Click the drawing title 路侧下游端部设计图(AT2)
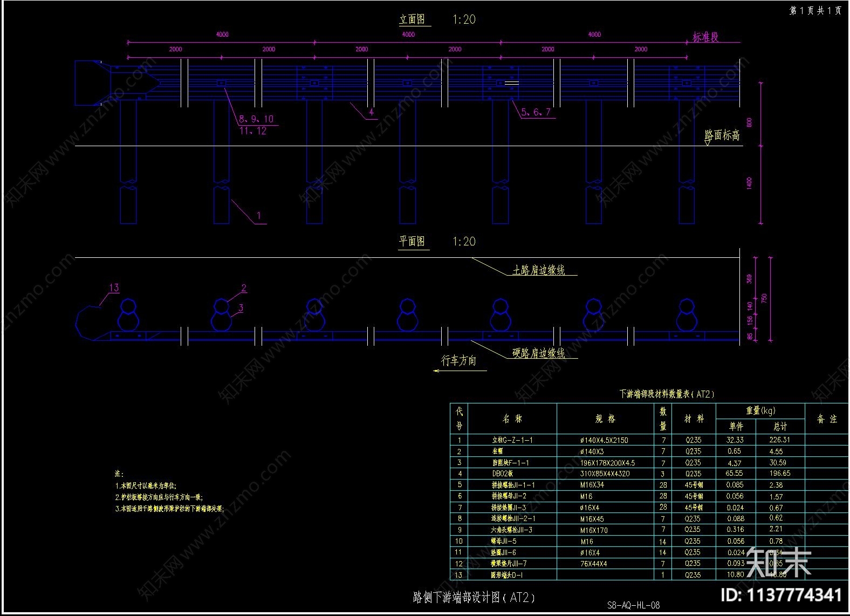 (474, 597)
